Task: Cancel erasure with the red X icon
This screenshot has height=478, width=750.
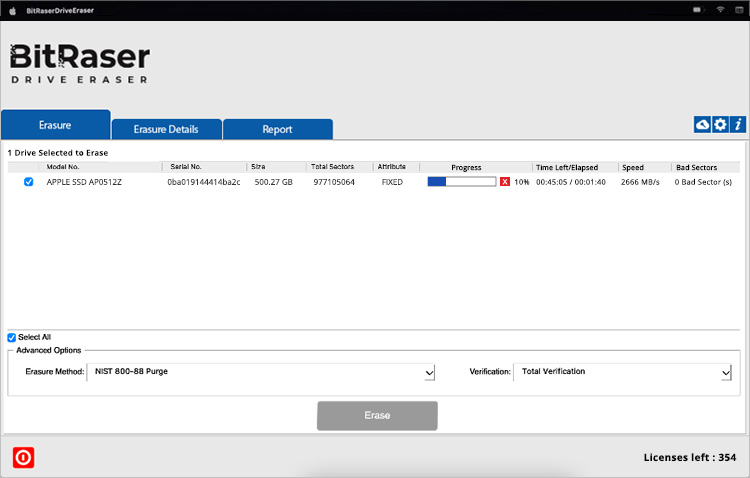Action: [x=505, y=182]
